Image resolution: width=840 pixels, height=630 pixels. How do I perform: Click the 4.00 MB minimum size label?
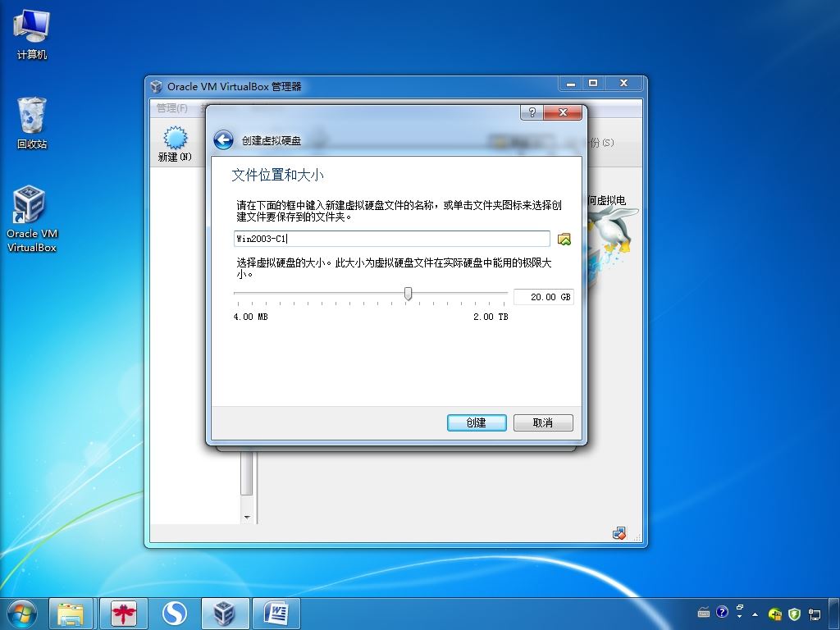(250, 317)
